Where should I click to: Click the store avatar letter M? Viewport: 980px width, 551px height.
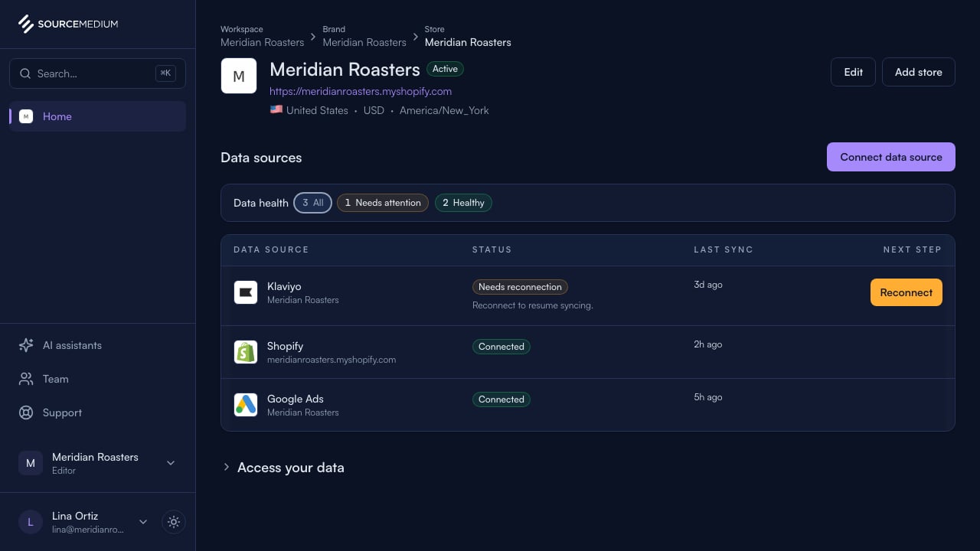[x=239, y=76]
